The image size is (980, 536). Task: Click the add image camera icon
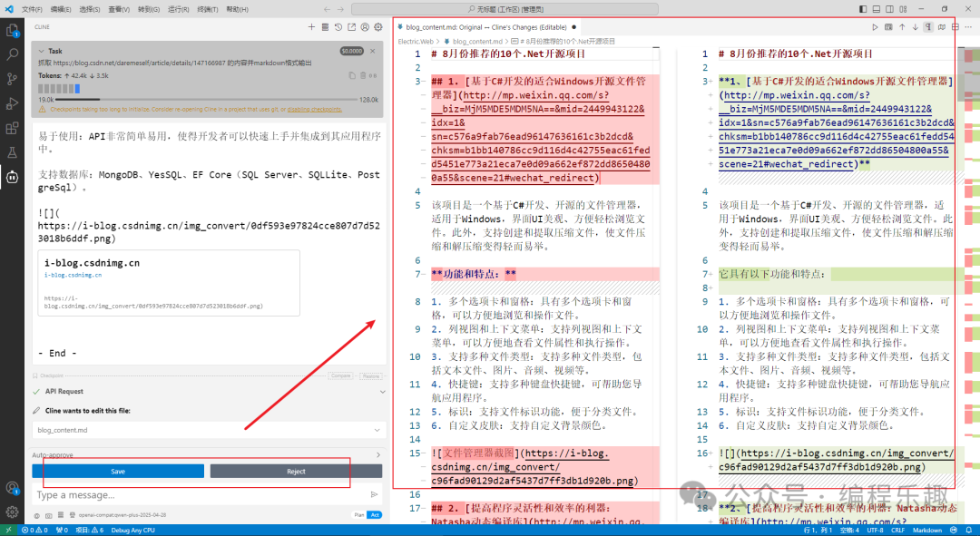pyautogui.click(x=49, y=515)
